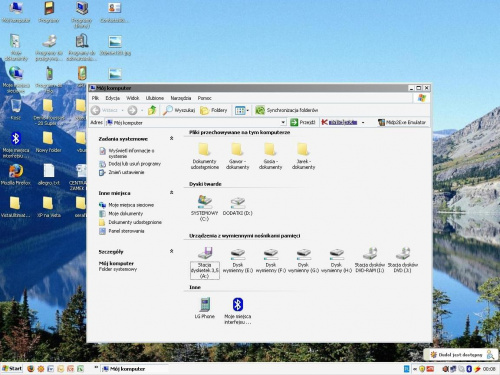
Task: Select Moje miejsca sieciowe desktop icon
Action: click(16, 79)
